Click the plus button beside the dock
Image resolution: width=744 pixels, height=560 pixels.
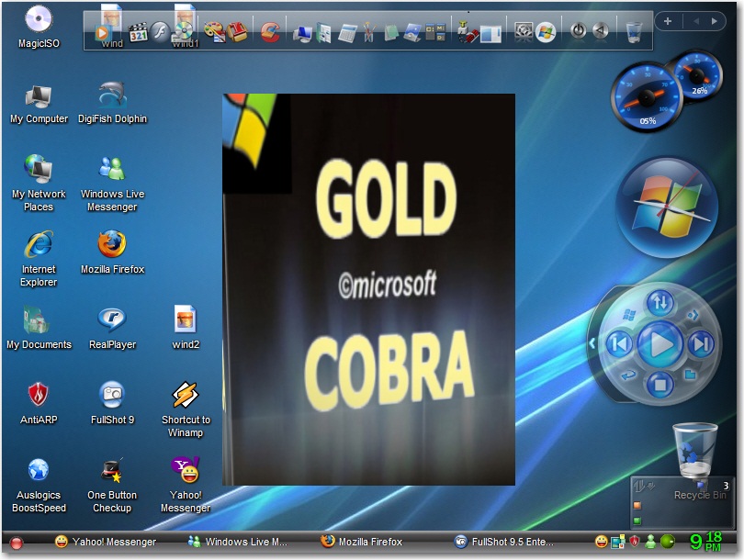click(668, 21)
